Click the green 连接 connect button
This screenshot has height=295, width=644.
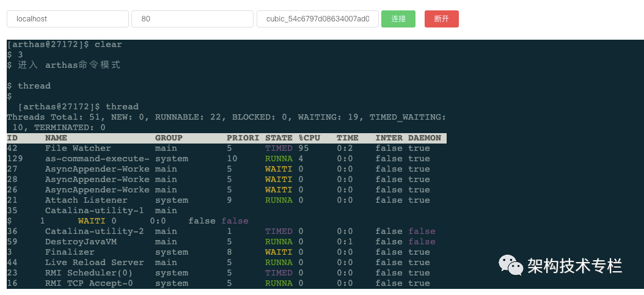point(398,19)
